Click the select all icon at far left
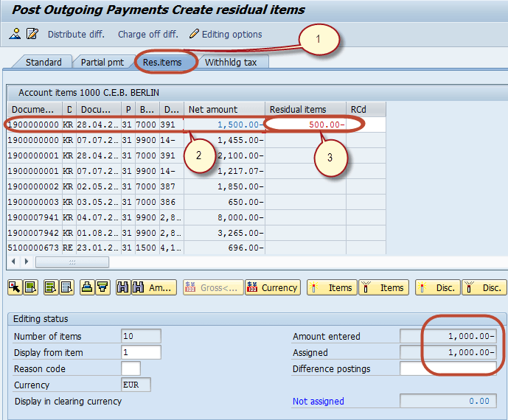Image resolution: width=508 pixels, height=420 pixels. point(15,287)
